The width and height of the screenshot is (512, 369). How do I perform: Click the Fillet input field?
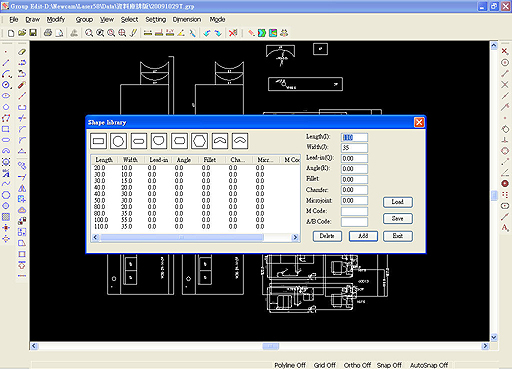[x=354, y=179]
